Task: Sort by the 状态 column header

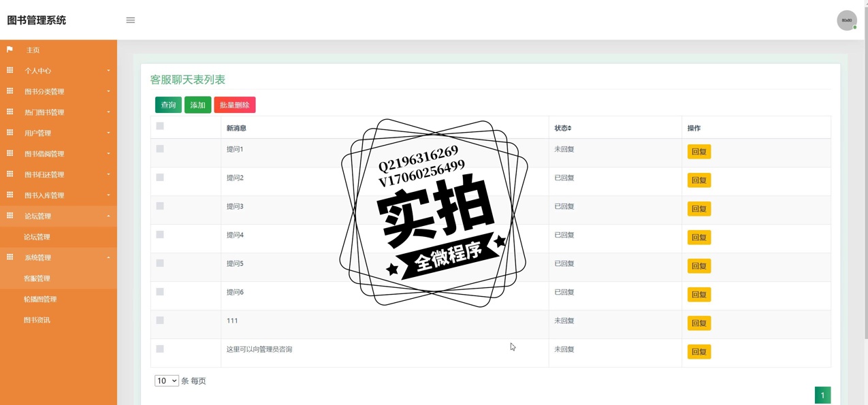Action: tap(563, 128)
